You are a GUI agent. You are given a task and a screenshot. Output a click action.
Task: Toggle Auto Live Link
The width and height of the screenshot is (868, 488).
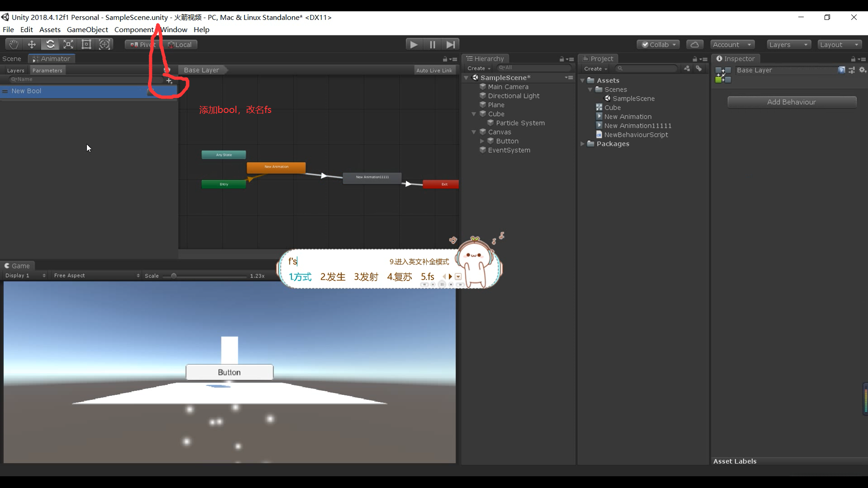tap(434, 70)
